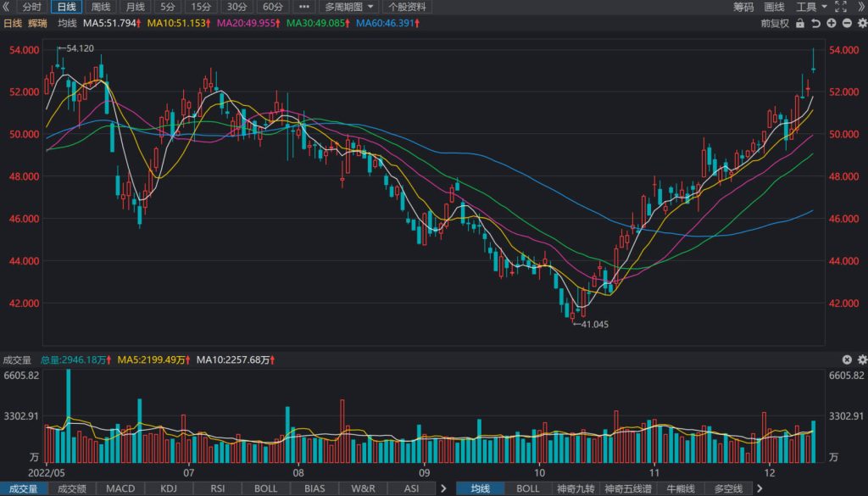The width and height of the screenshot is (868, 496).
Task: Show more main-chart indicators after 多空线
Action: (x=759, y=488)
